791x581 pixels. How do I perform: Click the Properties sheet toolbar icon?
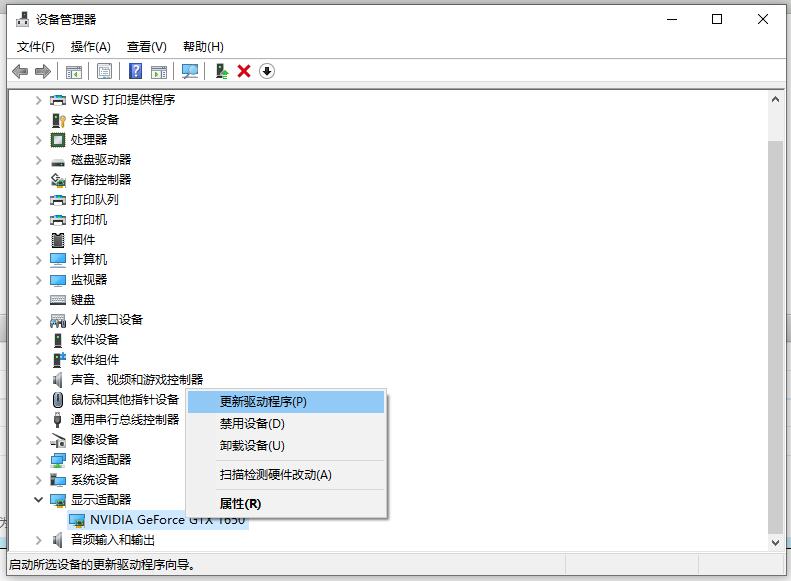coord(104,71)
